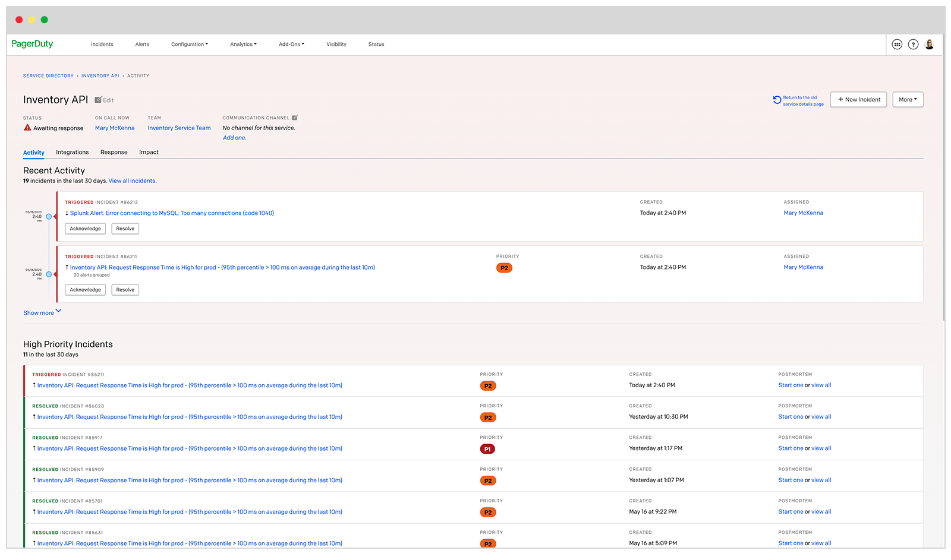Open Inventory Service Team link
Screen dimensions: 951x560
click(179, 128)
